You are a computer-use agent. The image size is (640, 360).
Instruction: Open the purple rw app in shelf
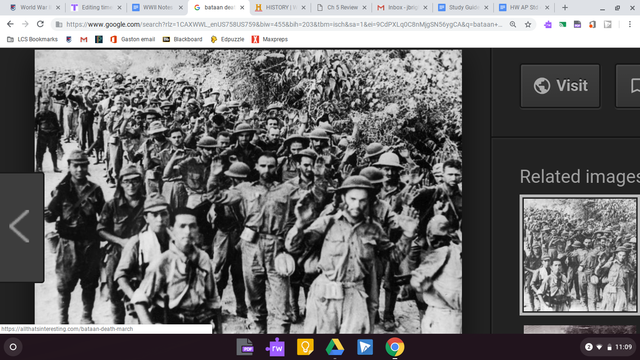275,347
